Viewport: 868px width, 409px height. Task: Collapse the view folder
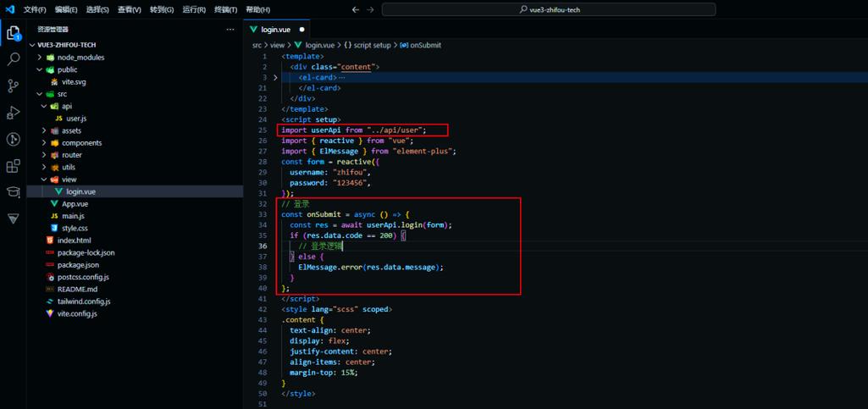coord(44,180)
